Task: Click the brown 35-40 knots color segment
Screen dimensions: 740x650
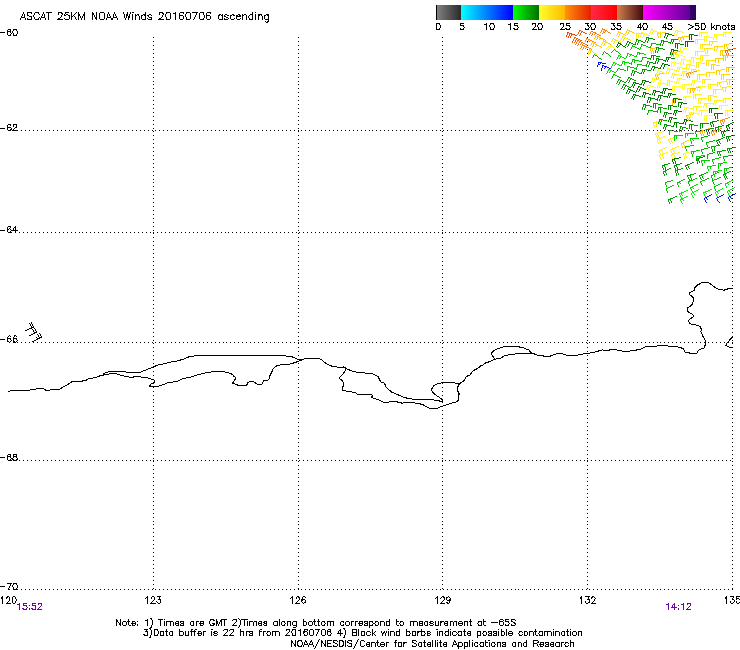Action: [630, 12]
